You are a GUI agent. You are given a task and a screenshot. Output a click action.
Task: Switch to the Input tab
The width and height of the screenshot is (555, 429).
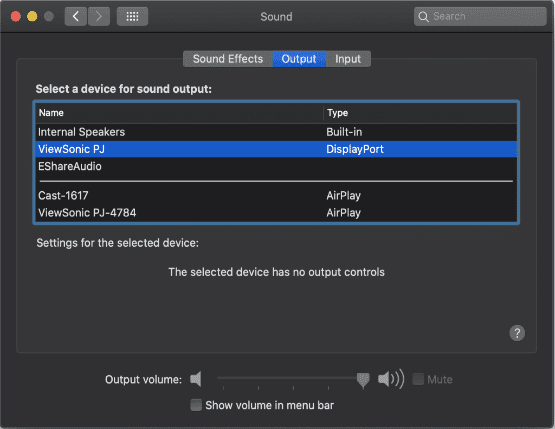coord(348,59)
